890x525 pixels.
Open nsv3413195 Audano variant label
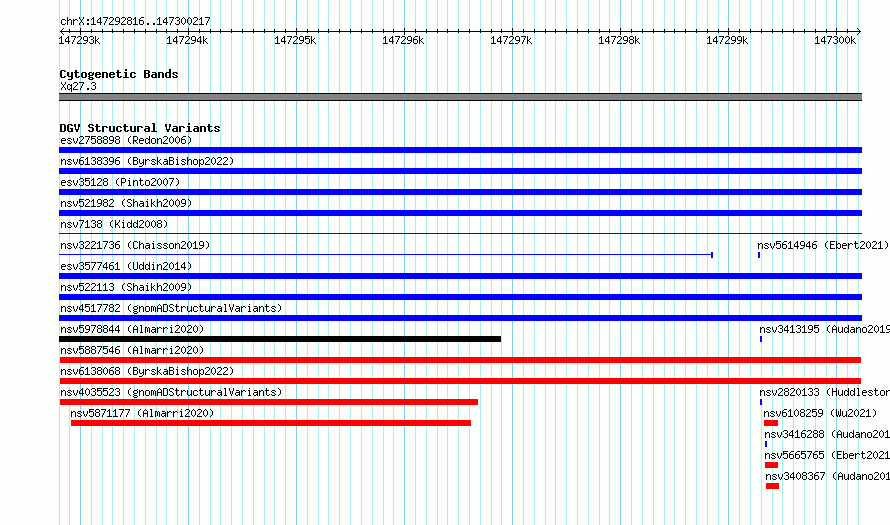click(825, 329)
